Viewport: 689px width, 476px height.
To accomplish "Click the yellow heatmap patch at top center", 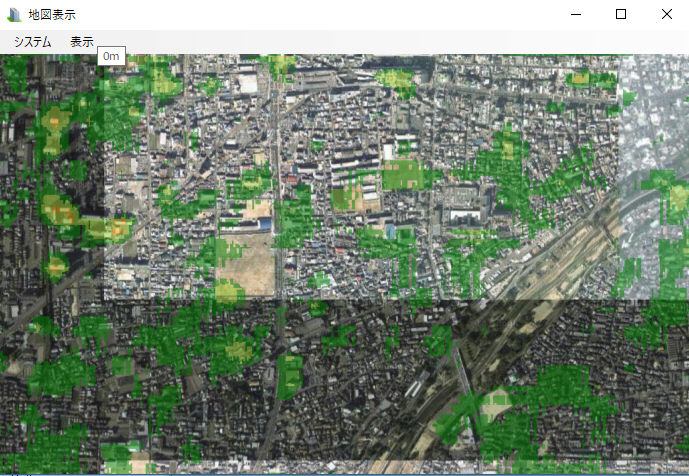I will [x=397, y=79].
